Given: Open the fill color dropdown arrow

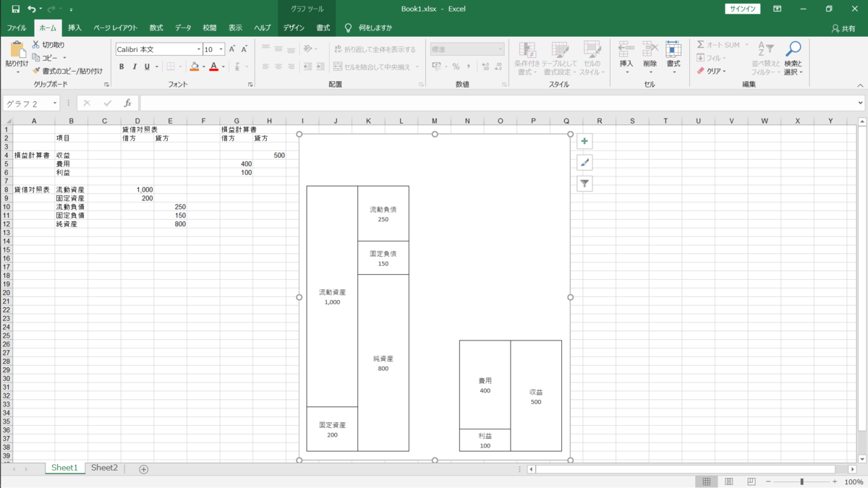Looking at the screenshot, I should click(x=203, y=67).
